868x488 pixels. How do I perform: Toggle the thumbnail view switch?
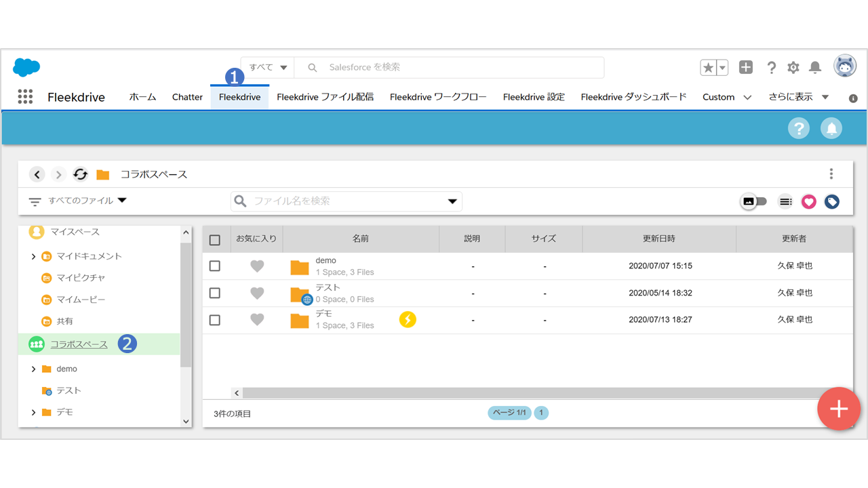753,201
